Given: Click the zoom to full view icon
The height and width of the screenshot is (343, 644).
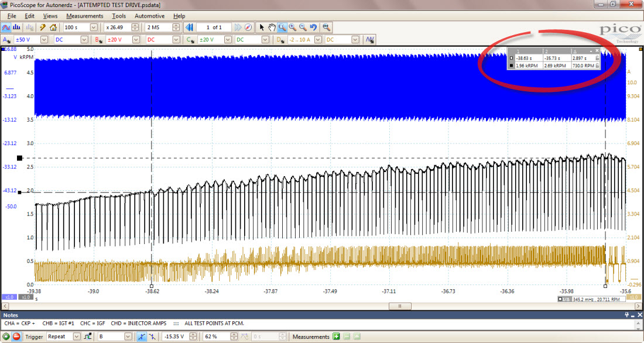Looking at the screenshot, I should (327, 28).
